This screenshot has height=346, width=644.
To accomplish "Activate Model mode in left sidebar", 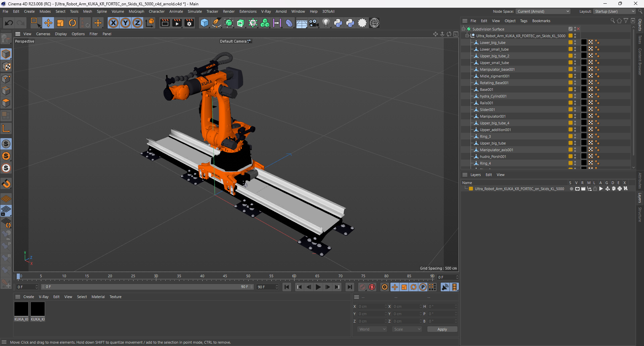I will (x=6, y=54).
